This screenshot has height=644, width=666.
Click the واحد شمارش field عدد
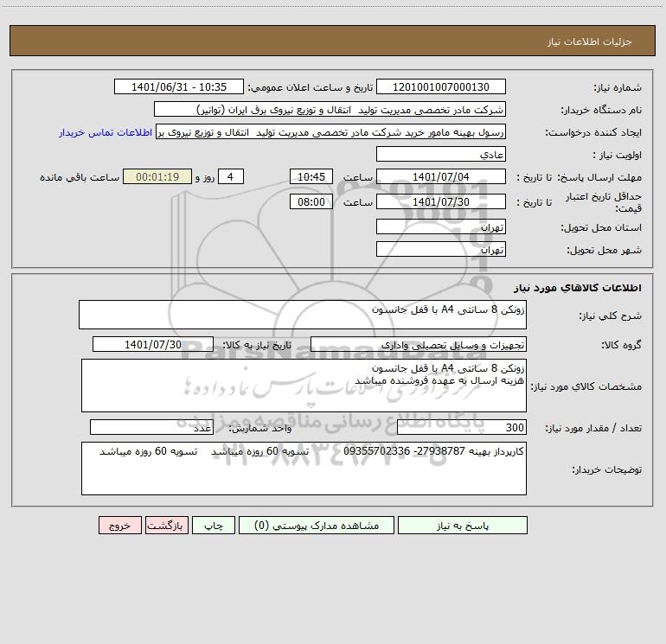tap(151, 428)
